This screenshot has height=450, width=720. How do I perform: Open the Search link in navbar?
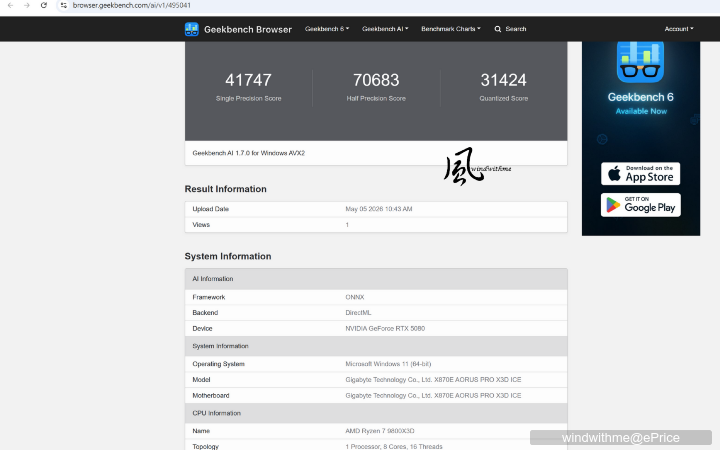tap(516, 29)
